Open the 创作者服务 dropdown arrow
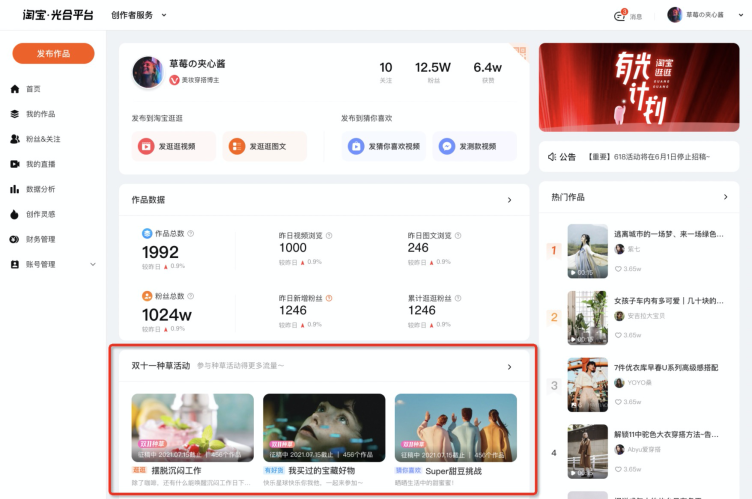 tap(164, 15)
